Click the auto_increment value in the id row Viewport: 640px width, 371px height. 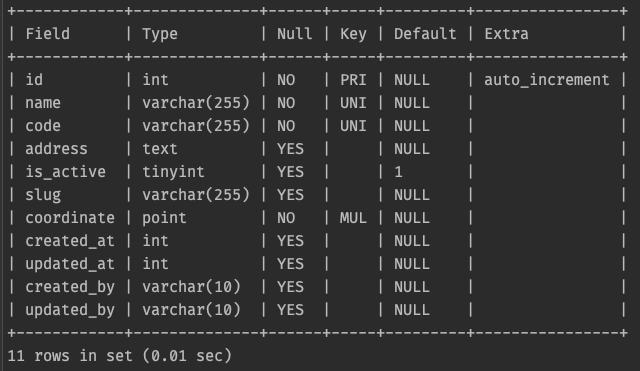pyautogui.click(x=547, y=80)
